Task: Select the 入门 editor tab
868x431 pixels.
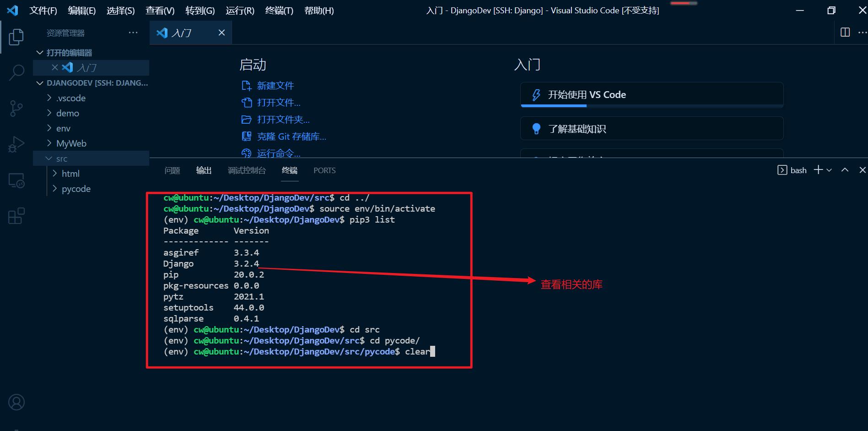Action: [x=191, y=33]
